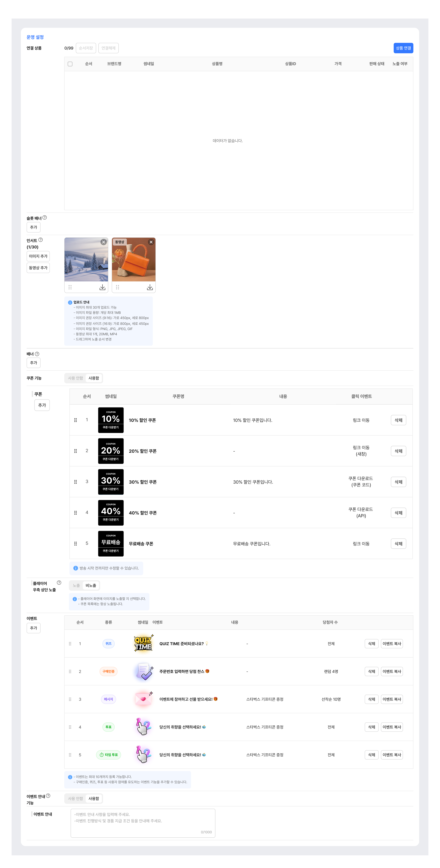The image size is (440, 868).
Task: Click help icon beside 인서트 label
Action: tap(40, 240)
